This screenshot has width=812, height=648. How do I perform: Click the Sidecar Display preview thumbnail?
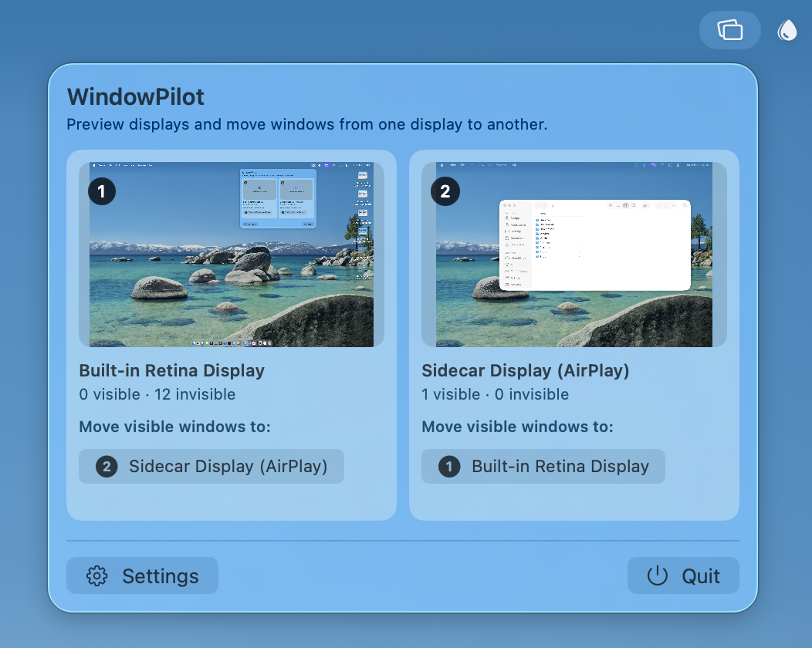(574, 255)
